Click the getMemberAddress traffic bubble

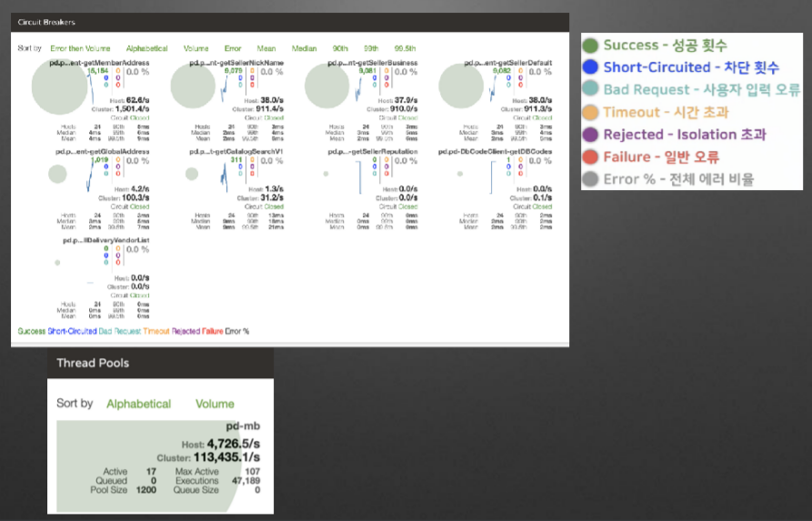[59, 86]
